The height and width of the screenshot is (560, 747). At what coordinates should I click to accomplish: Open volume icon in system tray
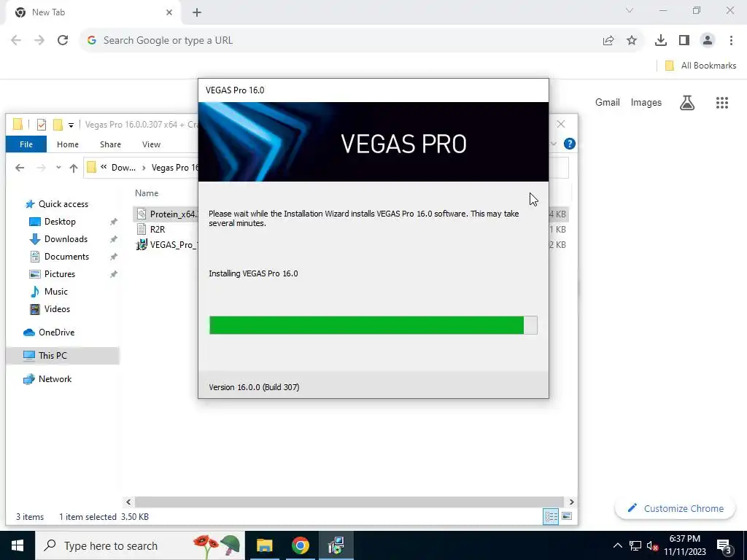652,545
